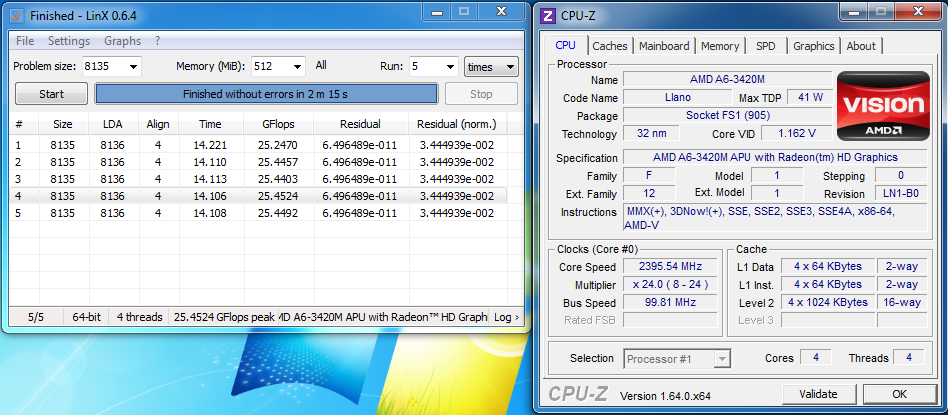Select result row 5 with 25.4492 GFlops

pos(258,213)
